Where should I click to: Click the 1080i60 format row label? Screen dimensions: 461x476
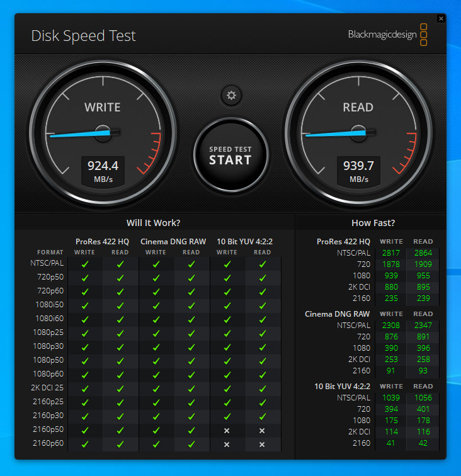pyautogui.click(x=50, y=319)
